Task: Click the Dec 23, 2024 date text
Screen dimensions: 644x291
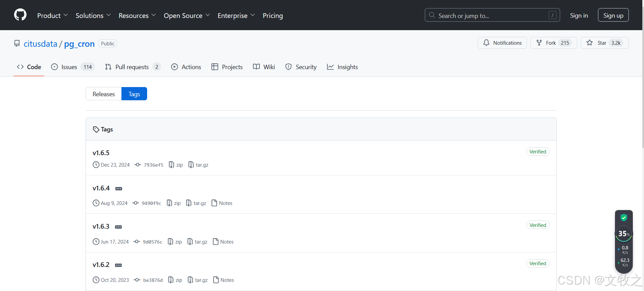Action: (115, 165)
